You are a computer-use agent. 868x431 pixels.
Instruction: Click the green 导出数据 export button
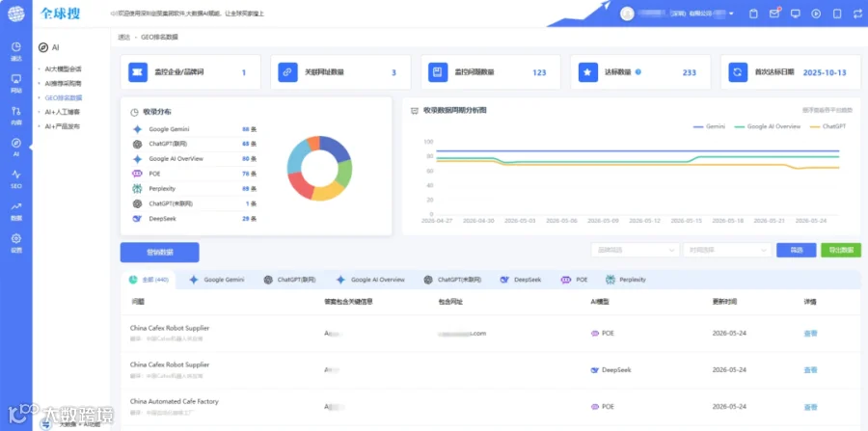point(841,250)
